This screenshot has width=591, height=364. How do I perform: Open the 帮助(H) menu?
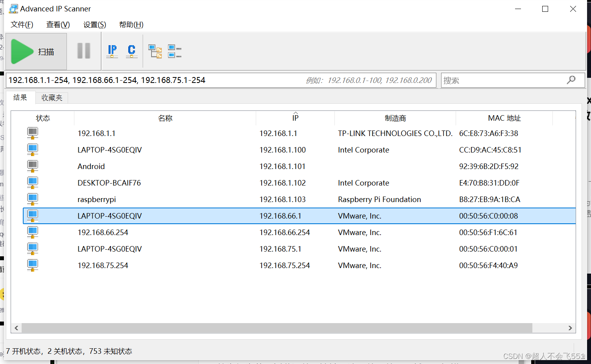click(x=131, y=25)
